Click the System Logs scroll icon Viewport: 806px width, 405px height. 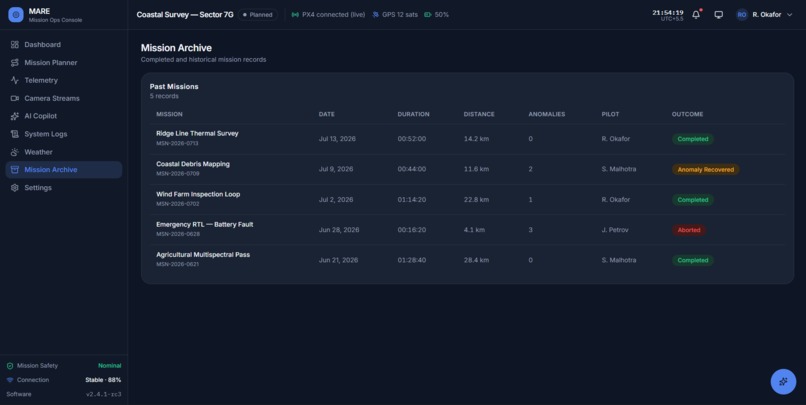pyautogui.click(x=14, y=134)
